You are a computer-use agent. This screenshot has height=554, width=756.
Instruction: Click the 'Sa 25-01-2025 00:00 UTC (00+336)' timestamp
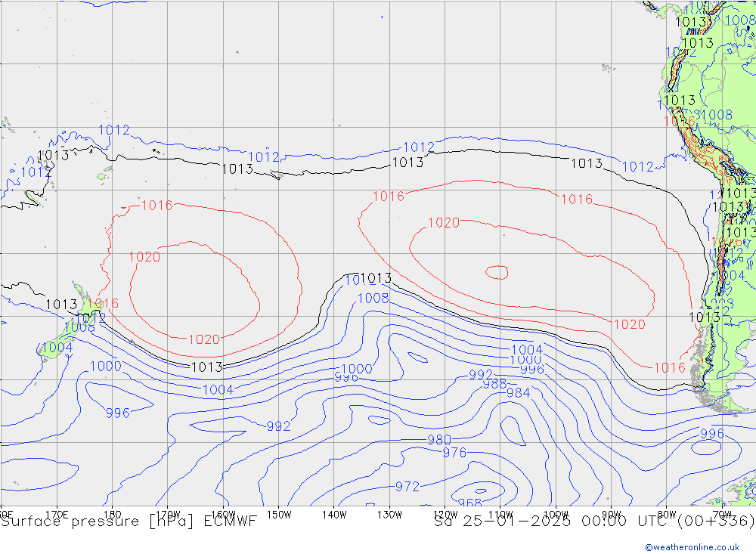[594, 522]
